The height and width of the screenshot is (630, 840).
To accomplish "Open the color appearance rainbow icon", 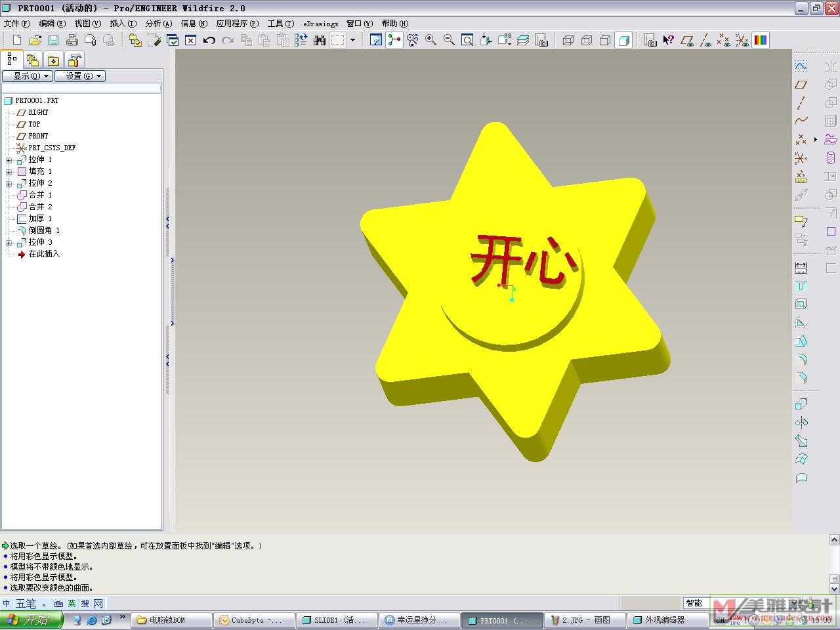I will pos(761,40).
